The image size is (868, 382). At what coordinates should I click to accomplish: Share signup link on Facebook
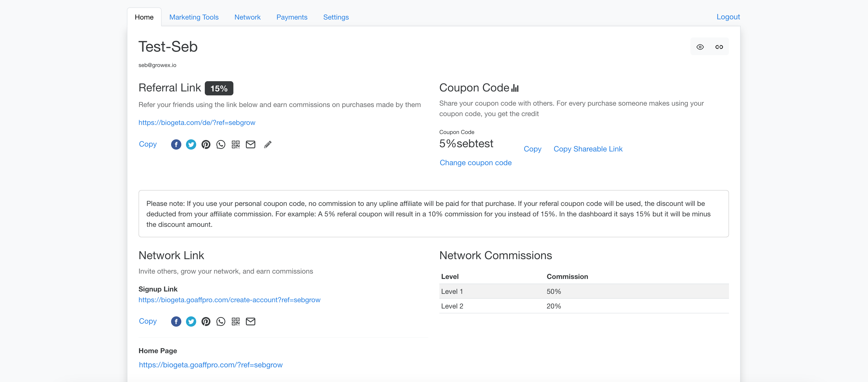[176, 322]
